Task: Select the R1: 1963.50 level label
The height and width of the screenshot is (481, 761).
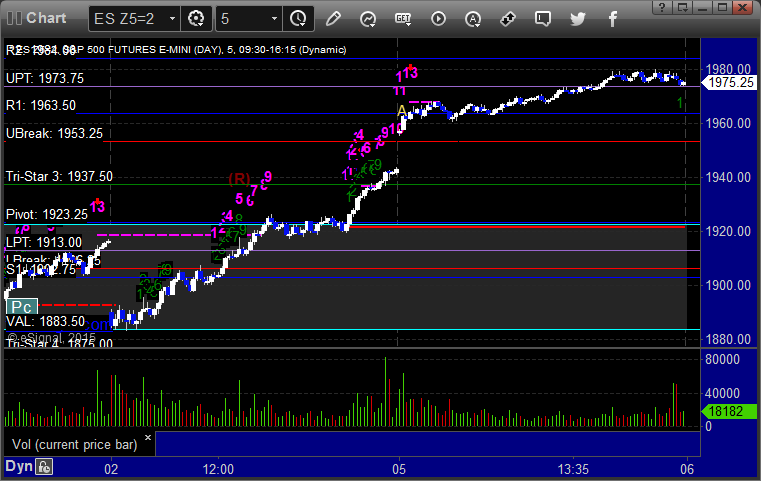Action: click(41, 105)
